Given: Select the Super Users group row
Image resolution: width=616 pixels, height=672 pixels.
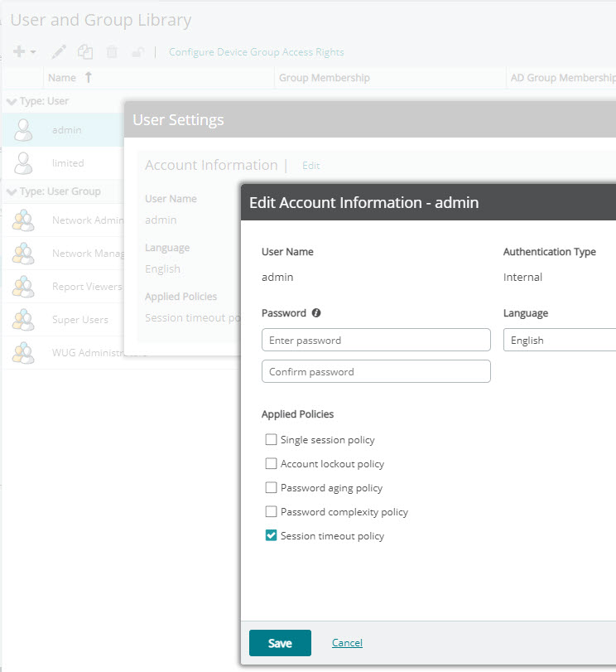Looking at the screenshot, I should (x=64, y=320).
